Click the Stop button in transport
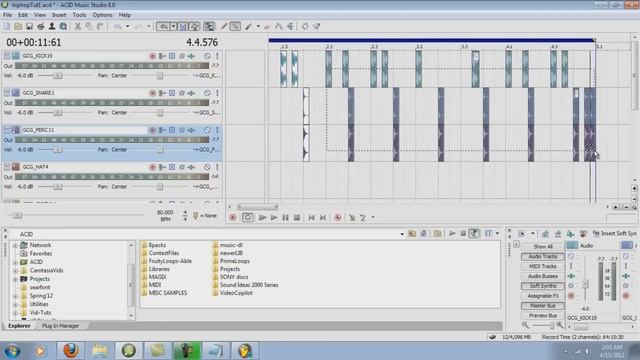 297,218
